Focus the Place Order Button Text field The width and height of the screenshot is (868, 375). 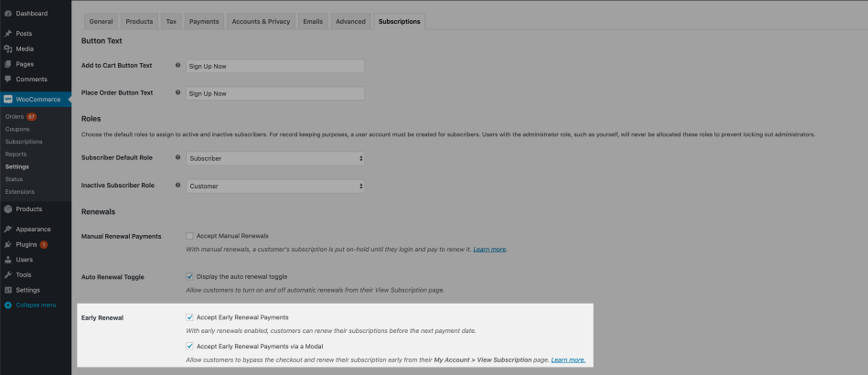274,93
